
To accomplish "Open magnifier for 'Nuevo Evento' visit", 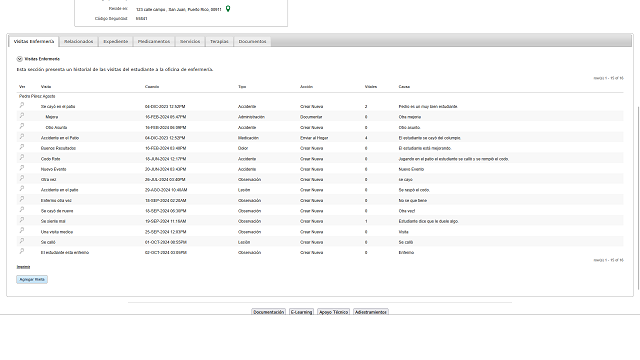I will (22, 168).
